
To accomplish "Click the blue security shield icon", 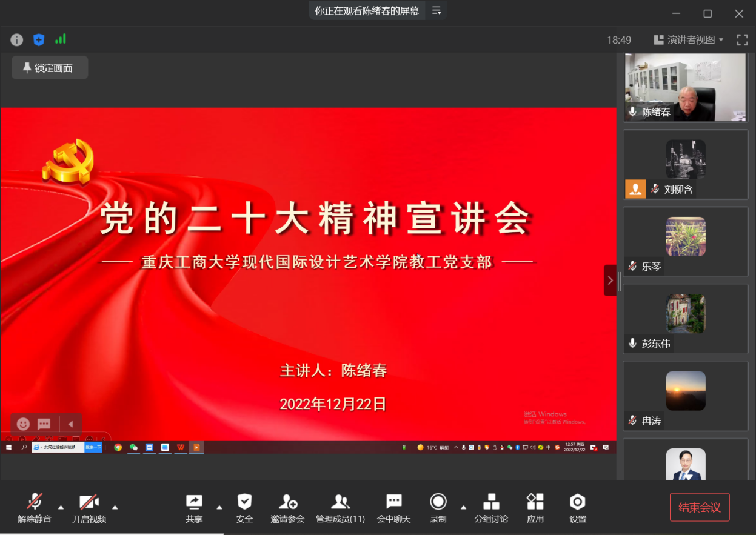I will 39,40.
